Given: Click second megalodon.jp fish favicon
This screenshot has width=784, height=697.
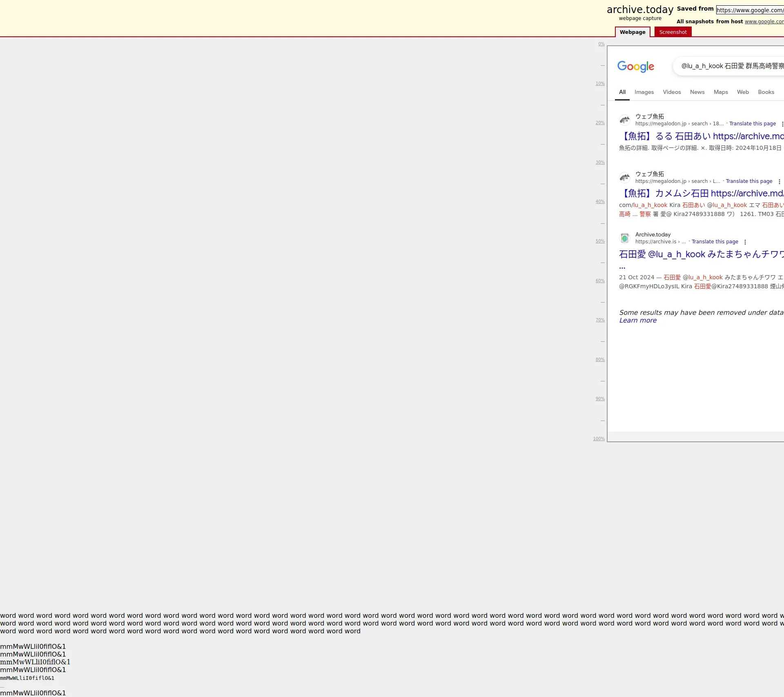Looking at the screenshot, I should pos(624,178).
